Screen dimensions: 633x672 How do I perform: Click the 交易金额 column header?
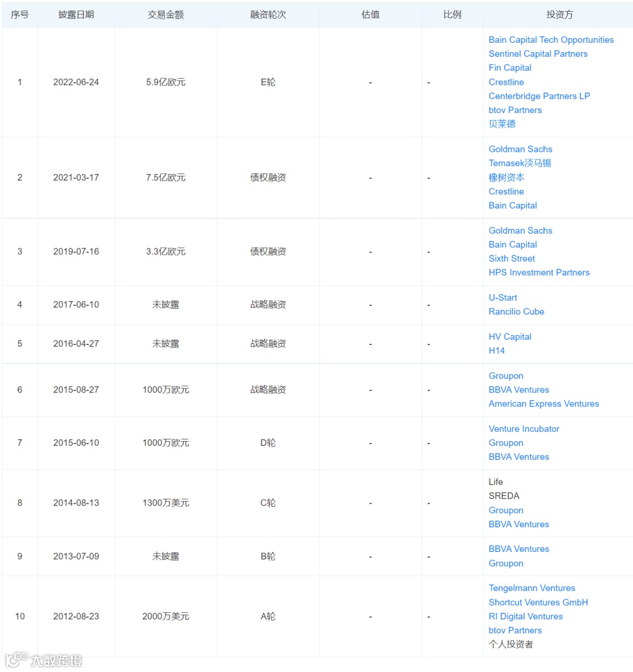click(x=165, y=15)
